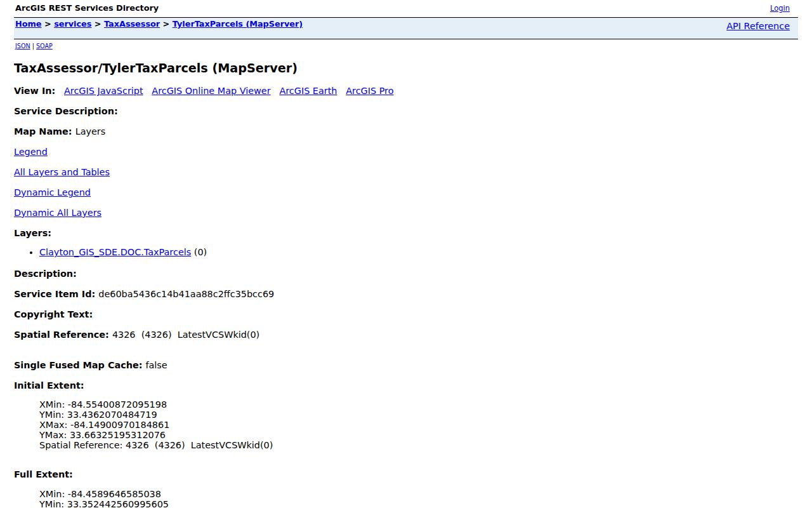Screen dimensions: 812x508
Task: Click the page heading TaxAssessor/TylerTaxParcels (MapServer)
Action: [x=155, y=68]
